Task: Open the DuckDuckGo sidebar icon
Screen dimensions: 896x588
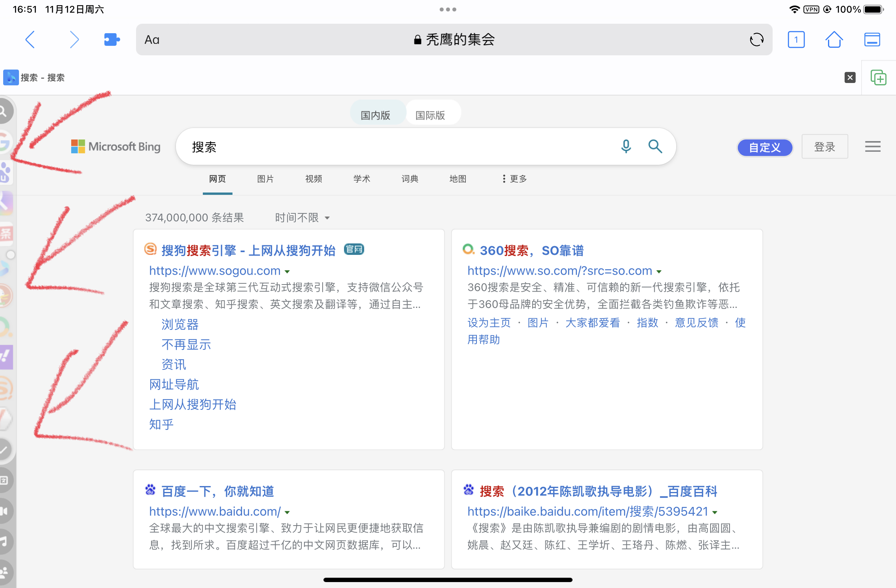Action: 6,296
